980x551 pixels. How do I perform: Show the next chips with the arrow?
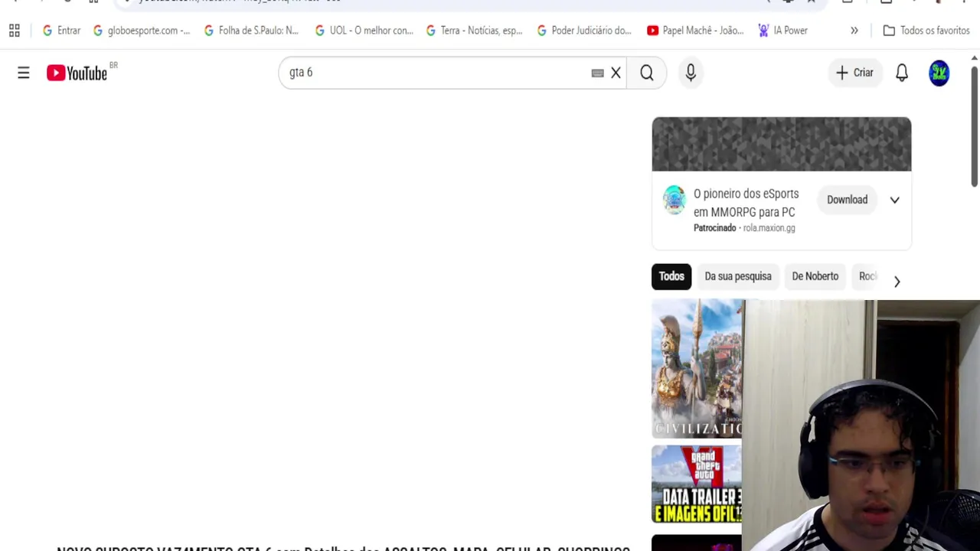pyautogui.click(x=897, y=282)
